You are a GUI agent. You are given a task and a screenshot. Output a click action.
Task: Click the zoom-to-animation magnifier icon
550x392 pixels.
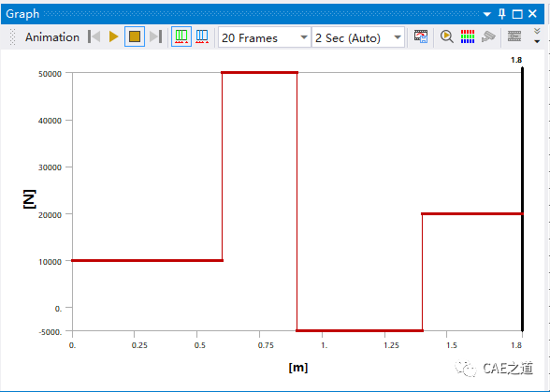tap(447, 36)
